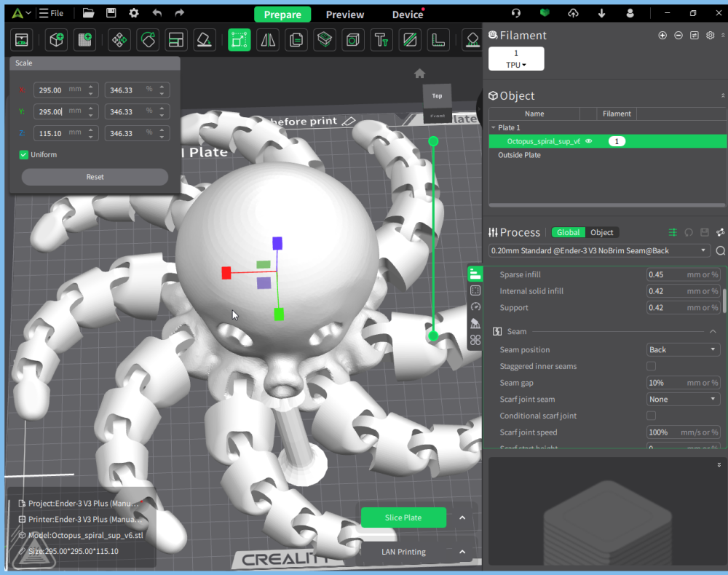
Task: Collapse the Filament panel
Action: (x=722, y=35)
